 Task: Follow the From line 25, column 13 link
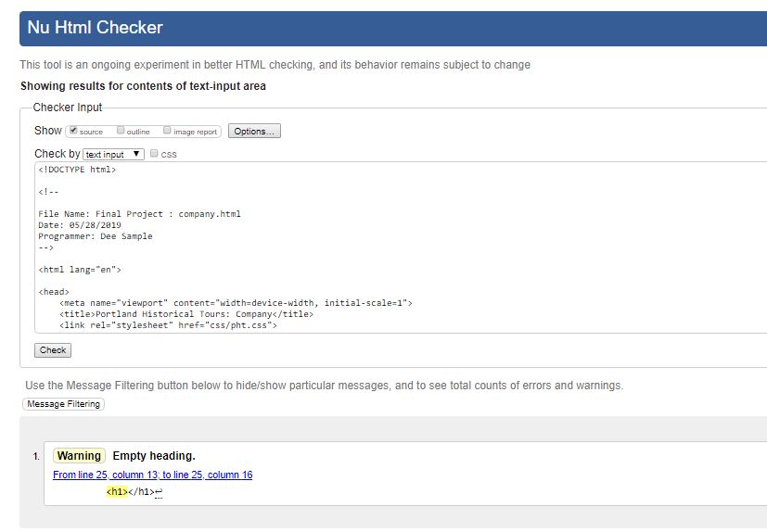coord(153,475)
